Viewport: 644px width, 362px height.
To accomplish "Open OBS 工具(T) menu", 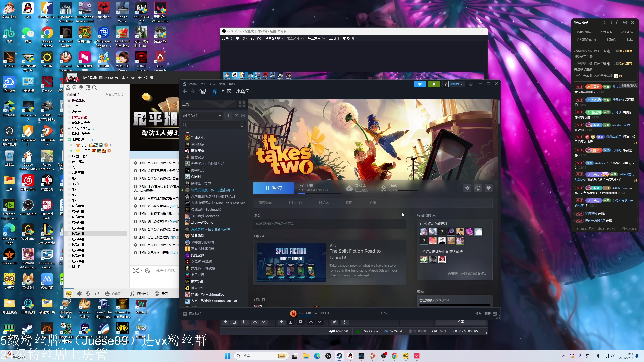I will 334,38.
